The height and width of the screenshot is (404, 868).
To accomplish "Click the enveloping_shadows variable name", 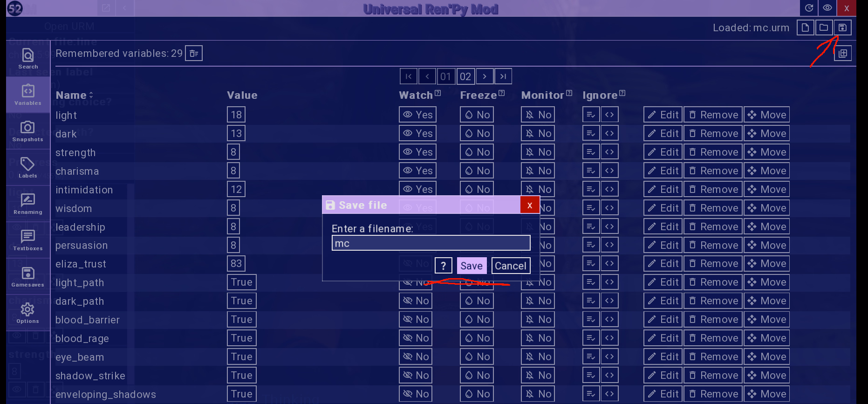I will (x=106, y=394).
